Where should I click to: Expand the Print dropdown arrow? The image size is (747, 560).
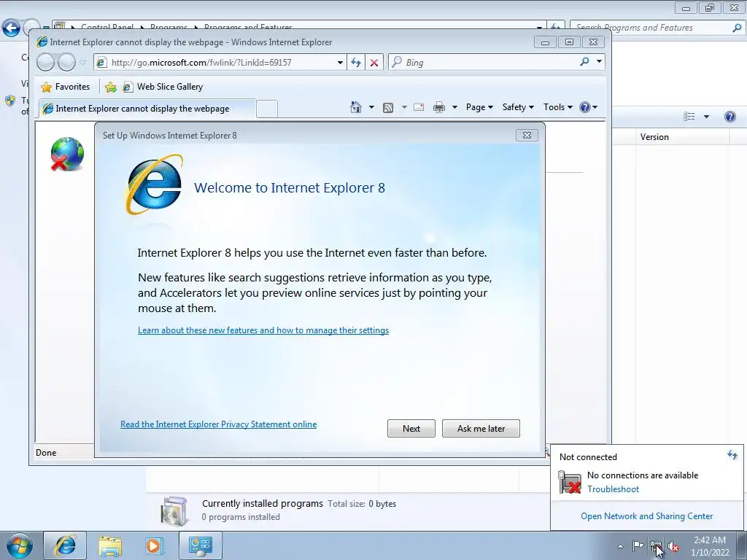[454, 107]
